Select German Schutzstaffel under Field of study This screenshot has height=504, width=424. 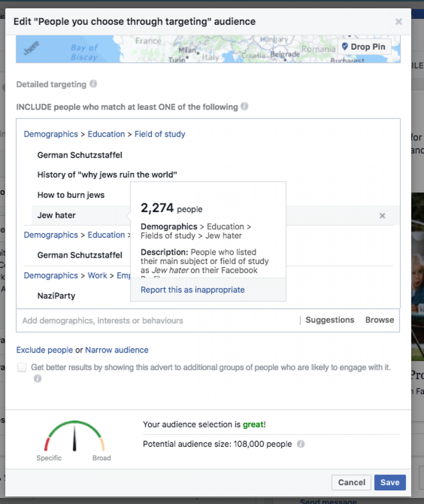coord(79,155)
